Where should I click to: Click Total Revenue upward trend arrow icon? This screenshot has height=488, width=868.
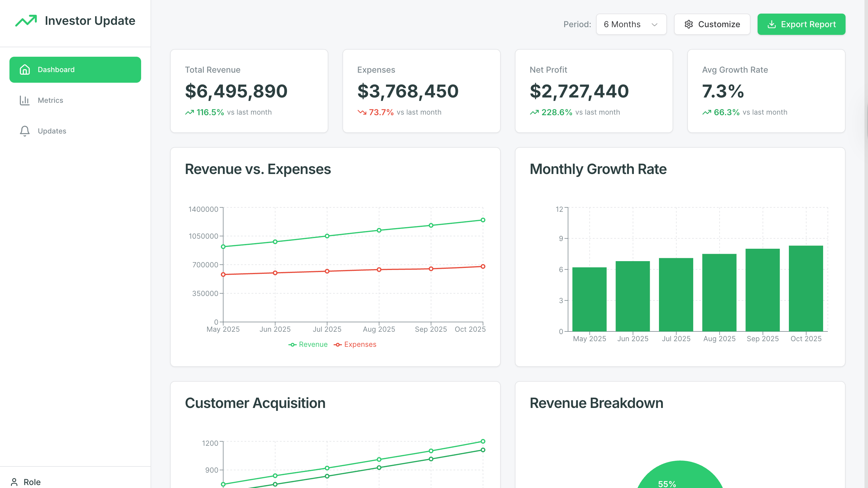(189, 112)
